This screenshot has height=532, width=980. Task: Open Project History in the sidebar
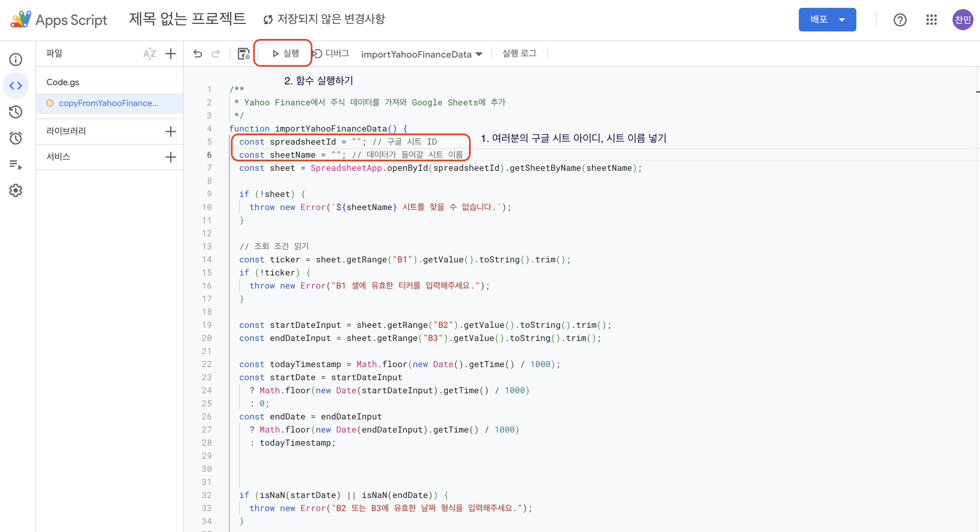[x=16, y=112]
